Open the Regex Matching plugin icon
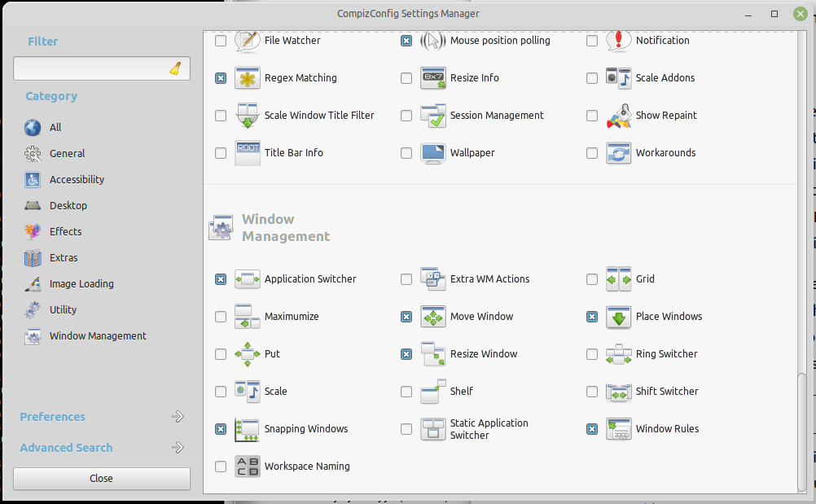Image resolution: width=816 pixels, height=504 pixels. point(248,78)
